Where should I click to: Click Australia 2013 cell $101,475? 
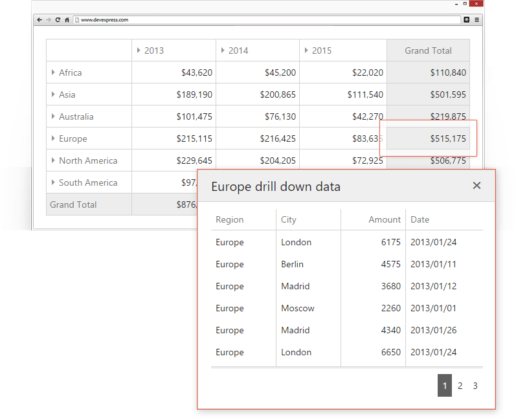[x=174, y=116]
